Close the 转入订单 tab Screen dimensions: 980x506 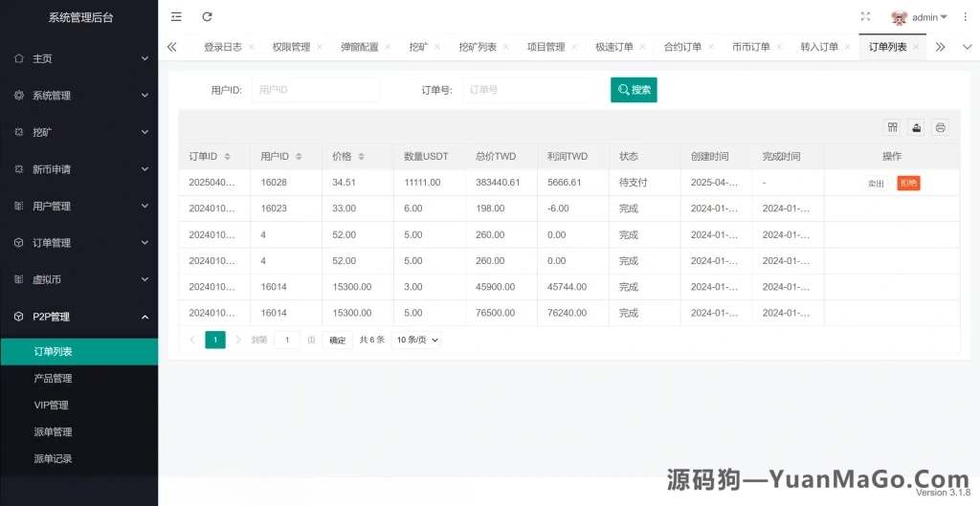[848, 47]
